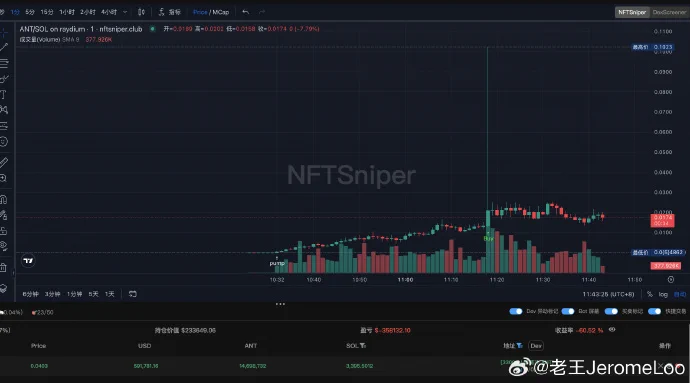690x383 pixels.
Task: Select the 15分 timeframe
Action: (x=47, y=12)
